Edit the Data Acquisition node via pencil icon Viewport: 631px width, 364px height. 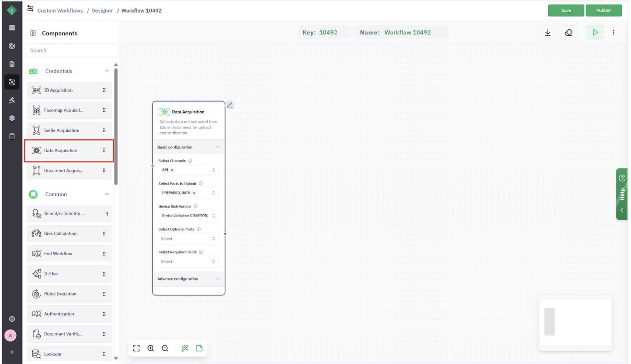[230, 105]
